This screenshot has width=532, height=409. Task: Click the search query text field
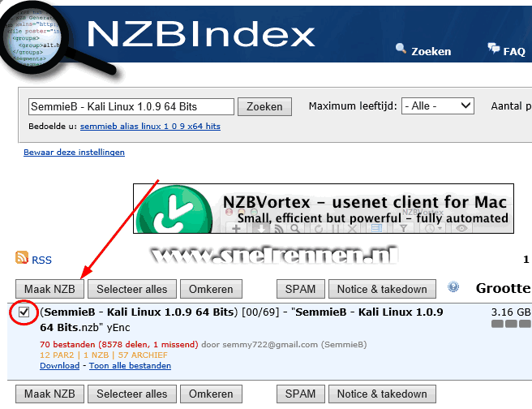tap(131, 106)
